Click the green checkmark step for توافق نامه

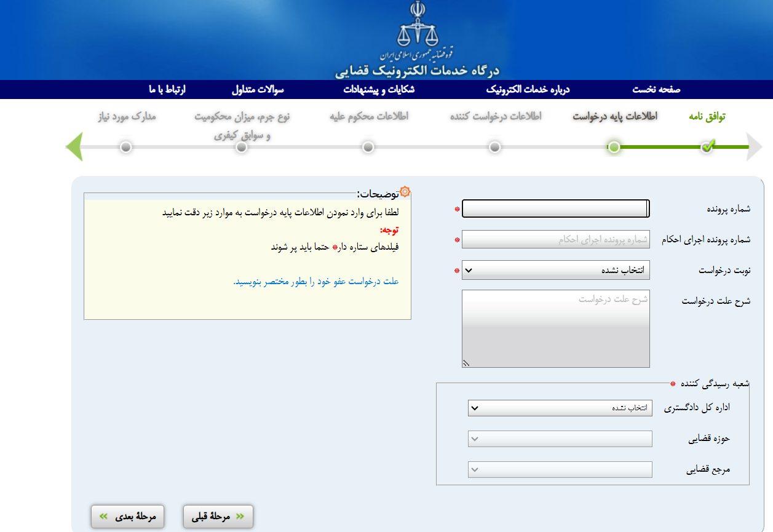708,147
